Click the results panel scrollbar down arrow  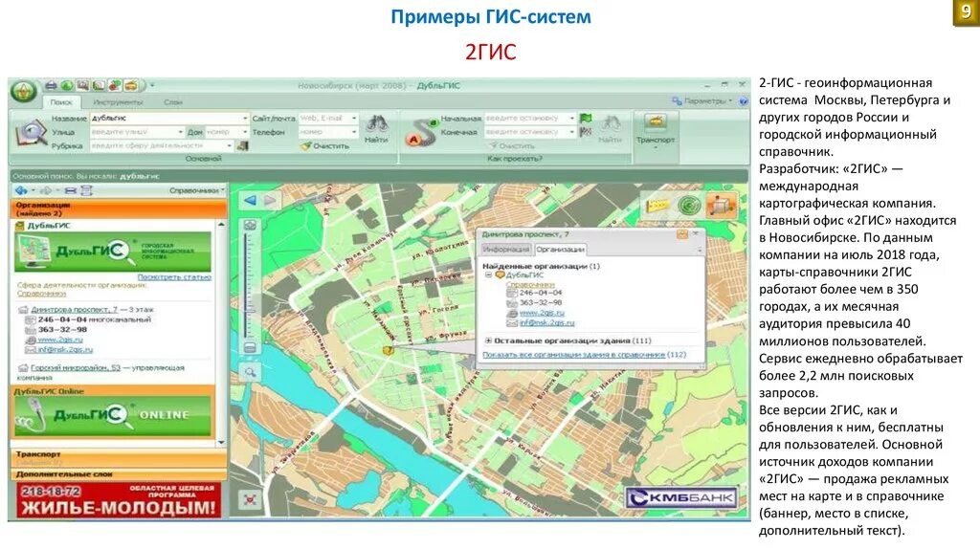click(221, 442)
